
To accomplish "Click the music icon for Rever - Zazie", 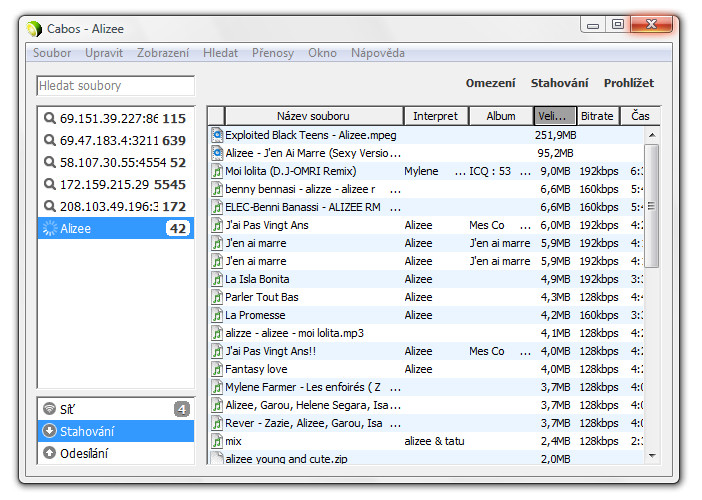I will (x=217, y=423).
